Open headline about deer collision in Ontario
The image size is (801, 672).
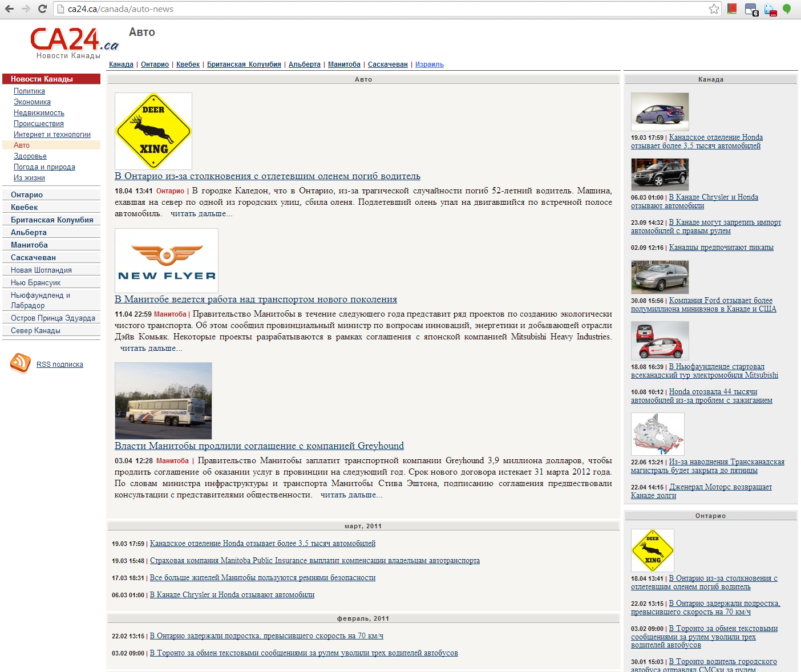point(268,176)
